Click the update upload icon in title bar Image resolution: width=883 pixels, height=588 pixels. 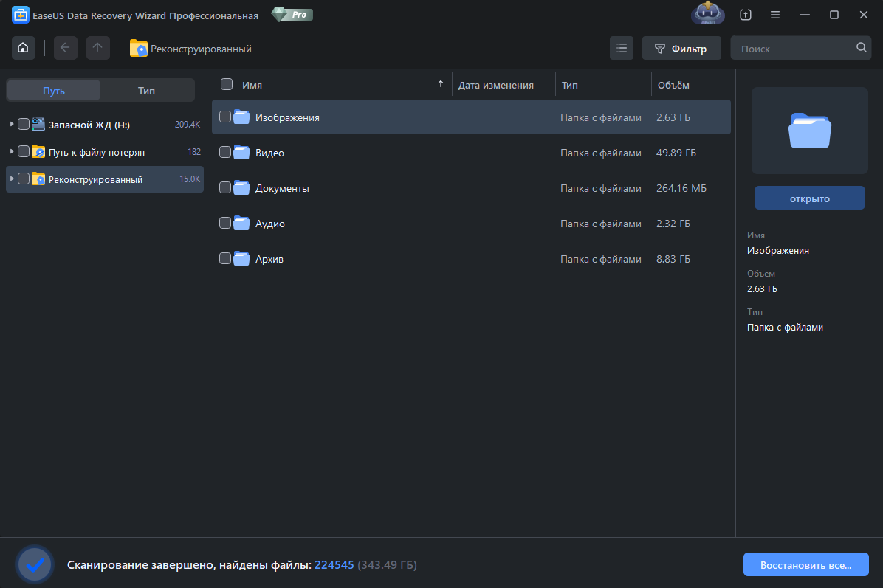click(x=746, y=15)
